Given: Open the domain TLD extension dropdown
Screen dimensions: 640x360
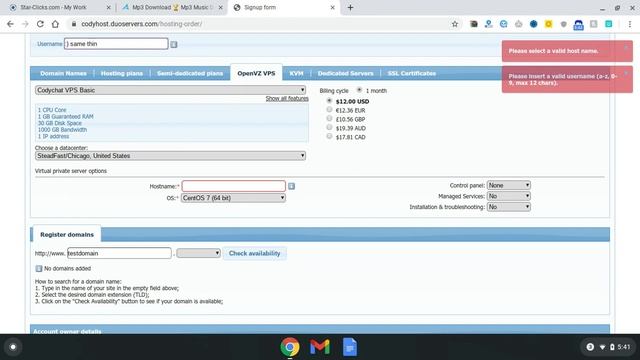Looking at the screenshot, I should click(x=198, y=253).
